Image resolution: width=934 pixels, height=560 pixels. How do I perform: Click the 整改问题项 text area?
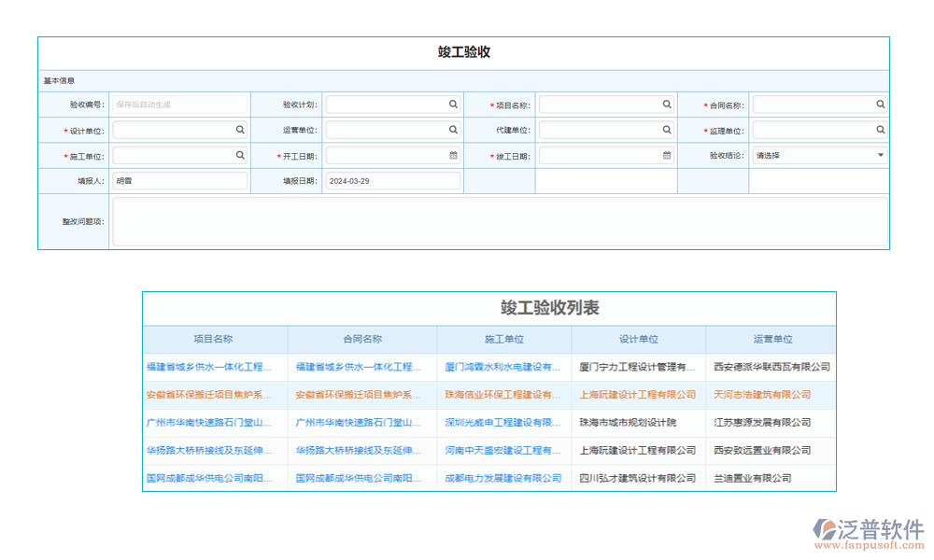(500, 221)
